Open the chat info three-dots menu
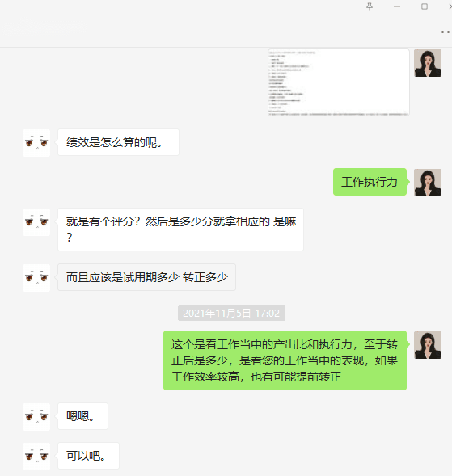The image size is (452, 476). pos(446,32)
